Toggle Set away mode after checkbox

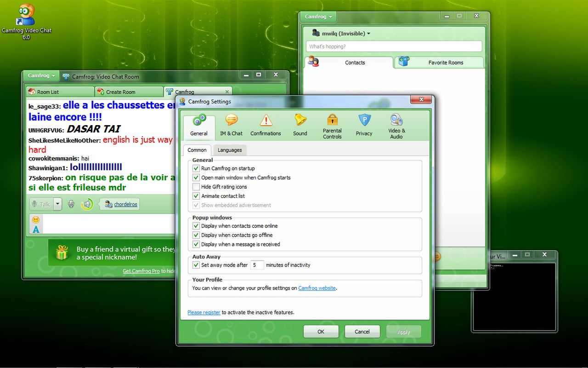click(196, 265)
